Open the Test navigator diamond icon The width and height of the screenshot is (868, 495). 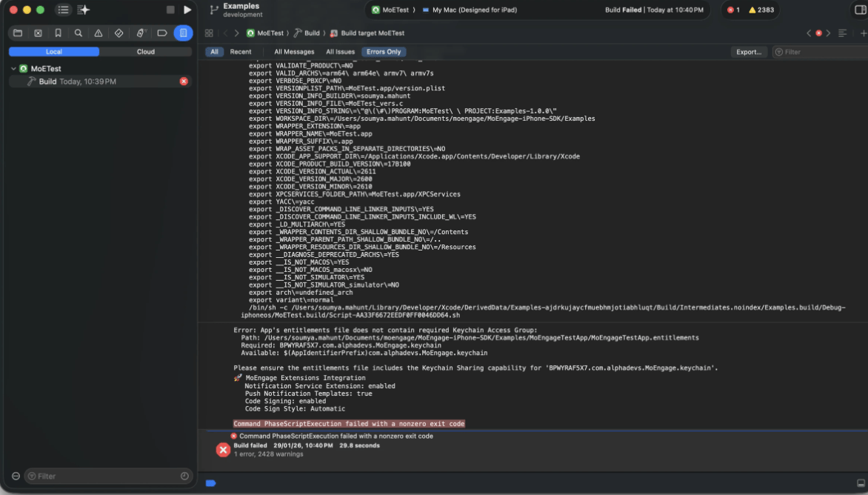(118, 33)
